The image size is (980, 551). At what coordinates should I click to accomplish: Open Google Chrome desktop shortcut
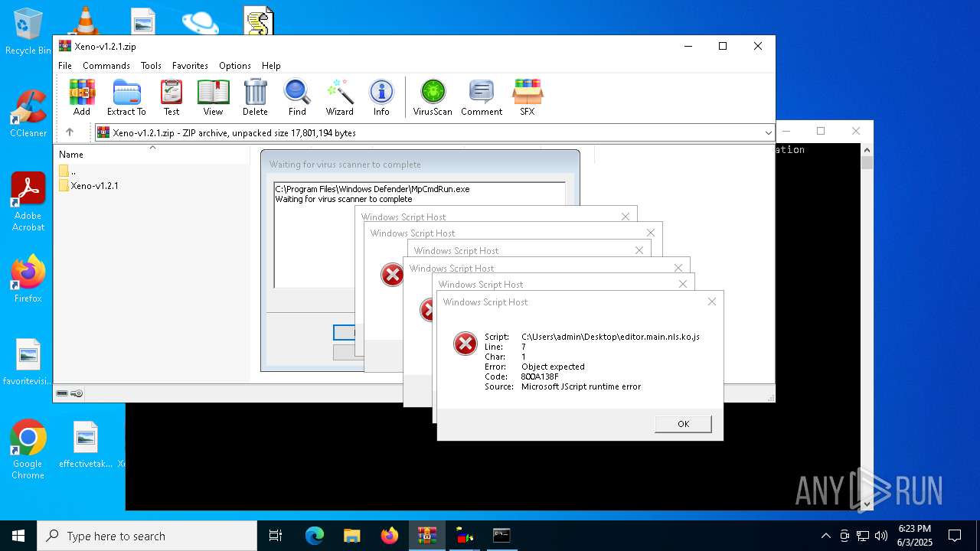click(28, 449)
